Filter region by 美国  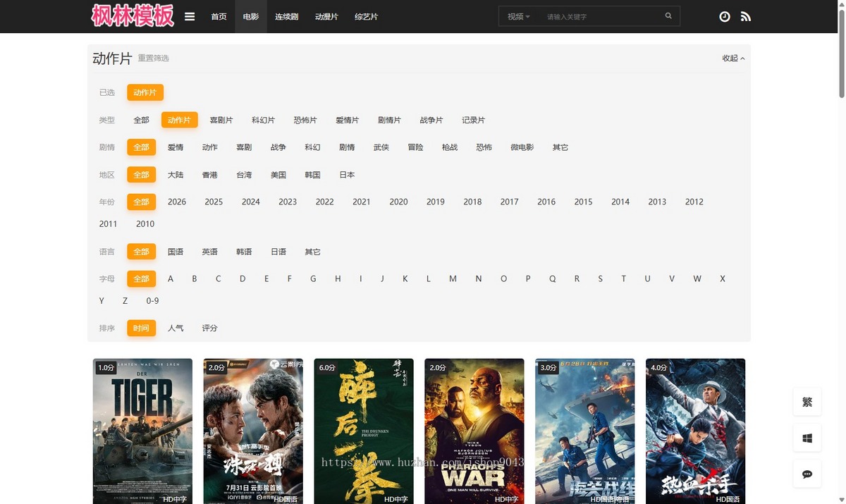coord(278,175)
